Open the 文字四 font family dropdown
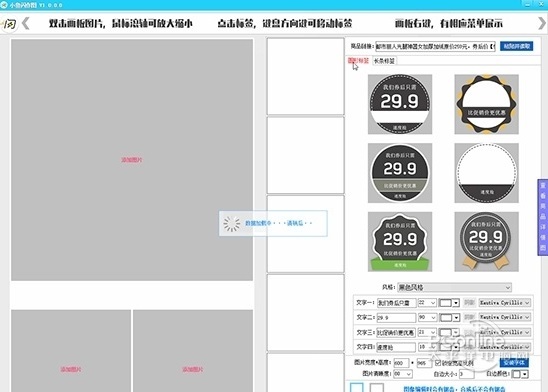The height and width of the screenshot is (392, 548). [505, 347]
